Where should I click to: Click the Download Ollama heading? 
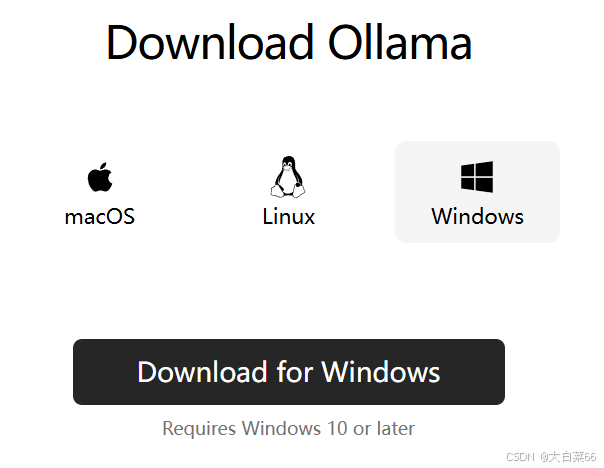tap(289, 42)
